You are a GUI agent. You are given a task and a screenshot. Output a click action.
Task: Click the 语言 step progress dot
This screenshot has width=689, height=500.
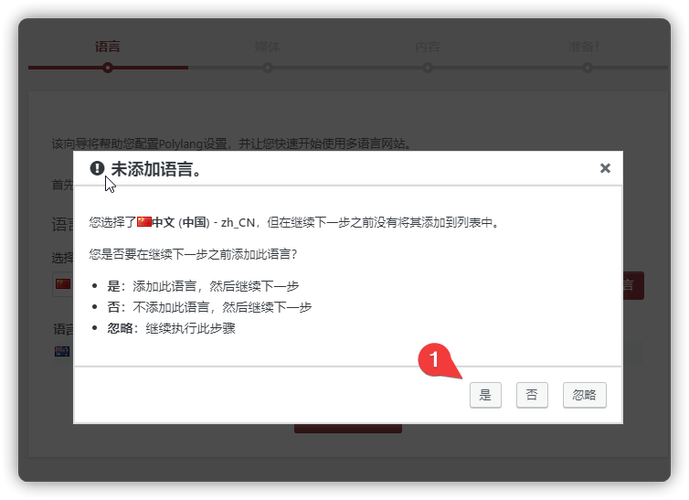[108, 68]
